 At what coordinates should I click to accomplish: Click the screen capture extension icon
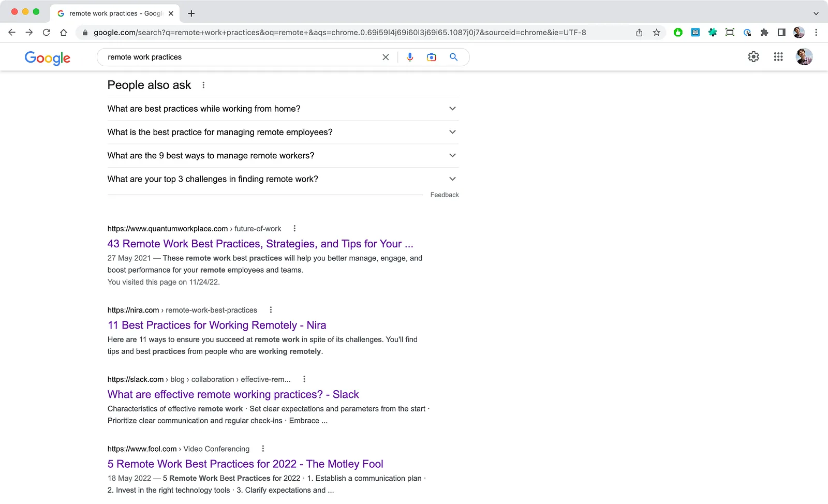click(730, 33)
